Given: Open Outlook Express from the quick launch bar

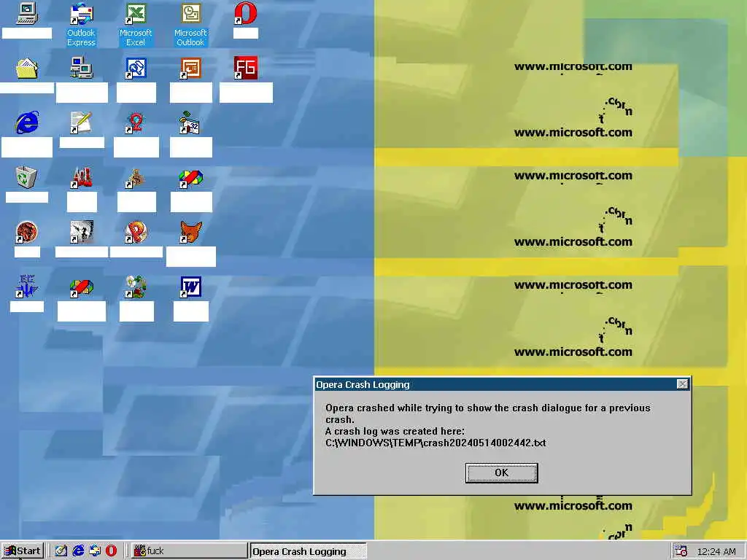Looking at the screenshot, I should click(95, 551).
